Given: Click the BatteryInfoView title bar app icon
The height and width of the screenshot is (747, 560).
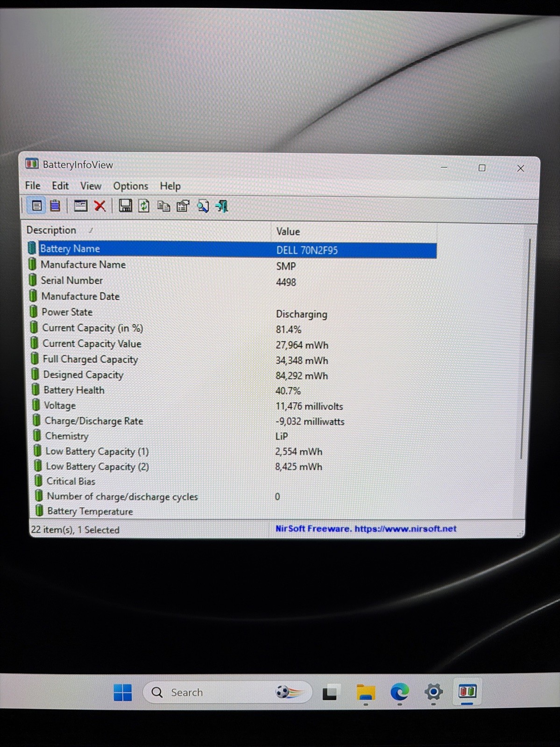Looking at the screenshot, I should point(32,164).
